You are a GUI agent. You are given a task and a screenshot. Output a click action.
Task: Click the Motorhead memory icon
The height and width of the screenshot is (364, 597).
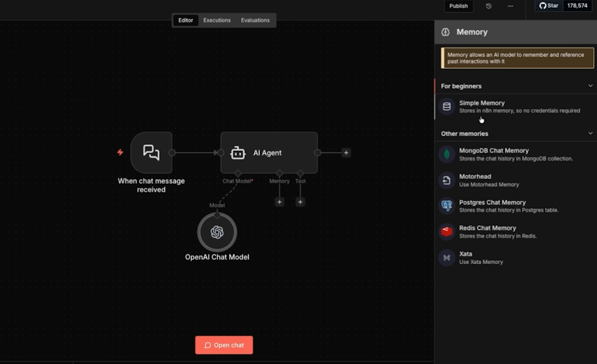(x=447, y=180)
